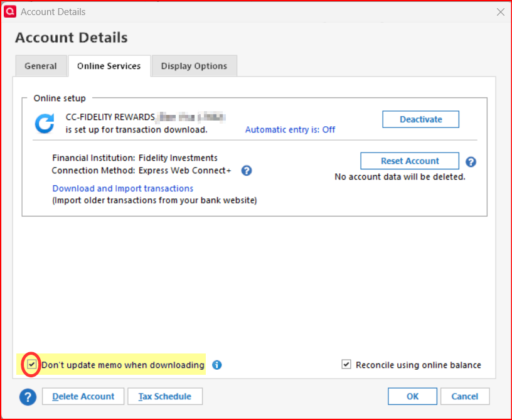Viewport: 512px width, 420px height.
Task: Click the blue refresh sync icon
Action: pos(45,124)
